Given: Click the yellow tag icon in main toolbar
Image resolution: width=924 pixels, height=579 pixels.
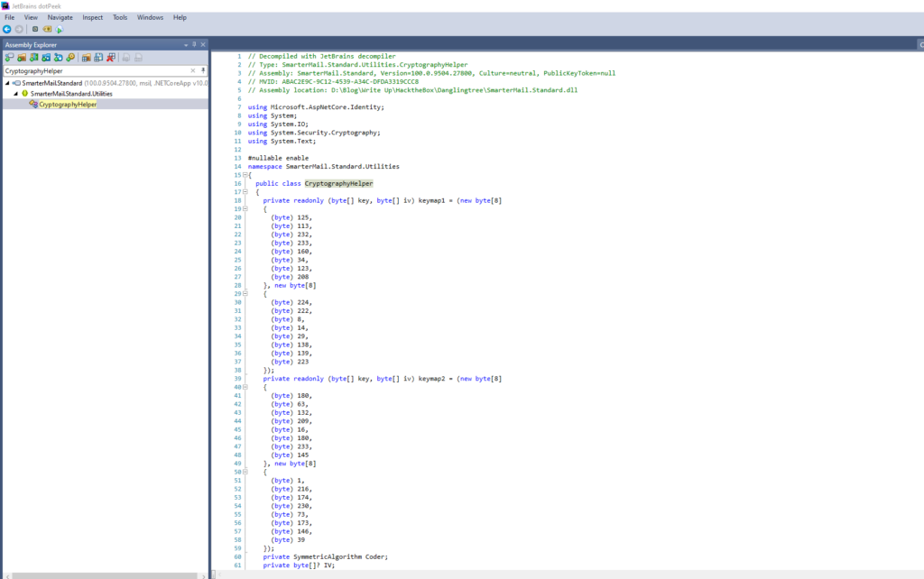Looking at the screenshot, I should click(47, 29).
